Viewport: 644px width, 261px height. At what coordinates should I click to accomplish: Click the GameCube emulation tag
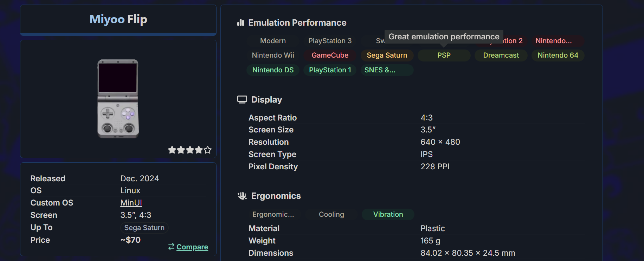coord(330,55)
